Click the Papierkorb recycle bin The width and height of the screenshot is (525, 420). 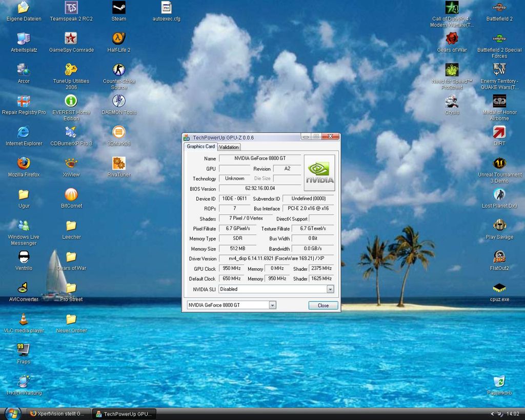[499, 381]
